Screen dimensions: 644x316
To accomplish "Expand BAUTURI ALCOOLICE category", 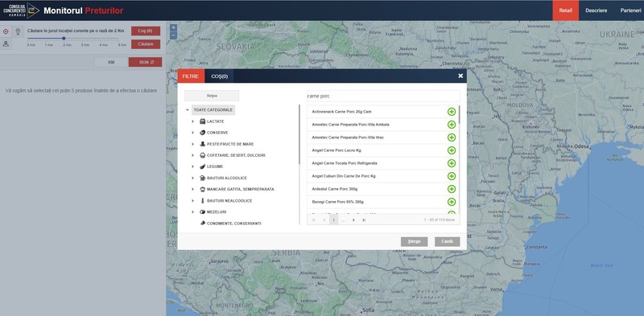I will coord(192,179).
